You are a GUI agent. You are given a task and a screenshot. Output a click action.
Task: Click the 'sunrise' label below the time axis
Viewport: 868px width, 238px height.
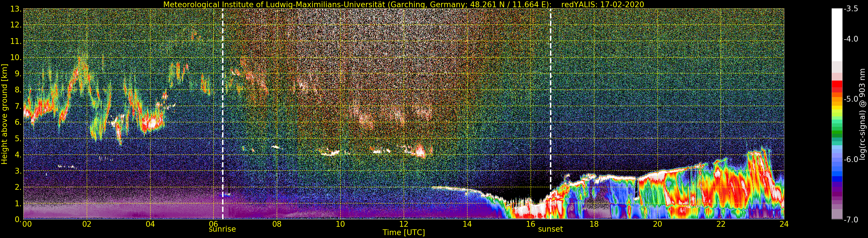[x=222, y=229]
